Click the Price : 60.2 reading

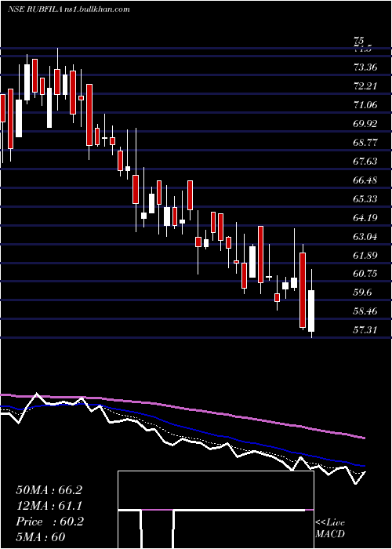tap(49, 522)
